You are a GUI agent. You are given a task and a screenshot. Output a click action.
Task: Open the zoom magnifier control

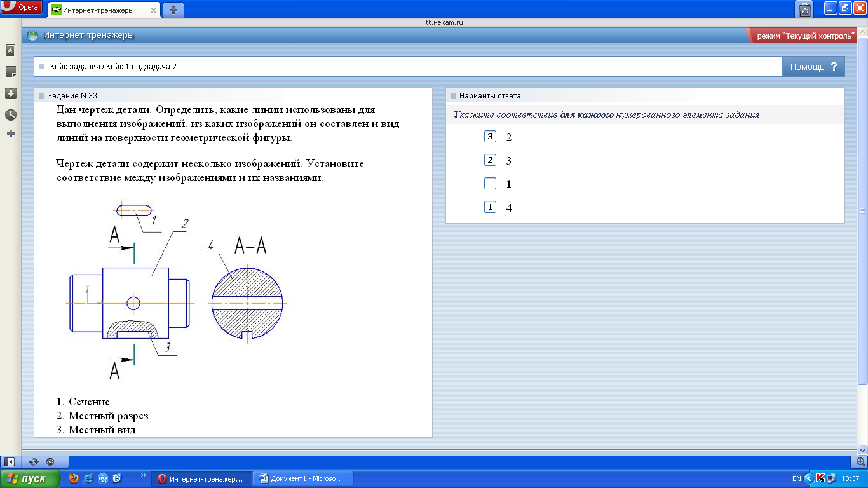(861, 462)
